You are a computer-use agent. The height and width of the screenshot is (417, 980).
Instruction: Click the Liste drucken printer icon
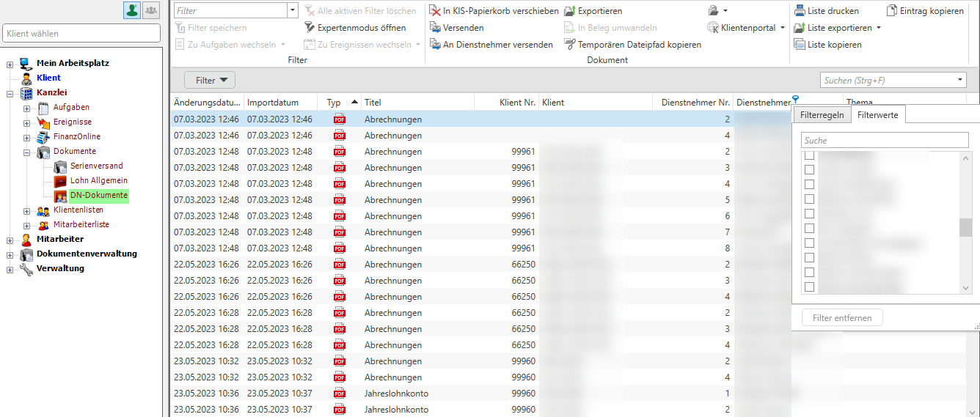point(800,11)
